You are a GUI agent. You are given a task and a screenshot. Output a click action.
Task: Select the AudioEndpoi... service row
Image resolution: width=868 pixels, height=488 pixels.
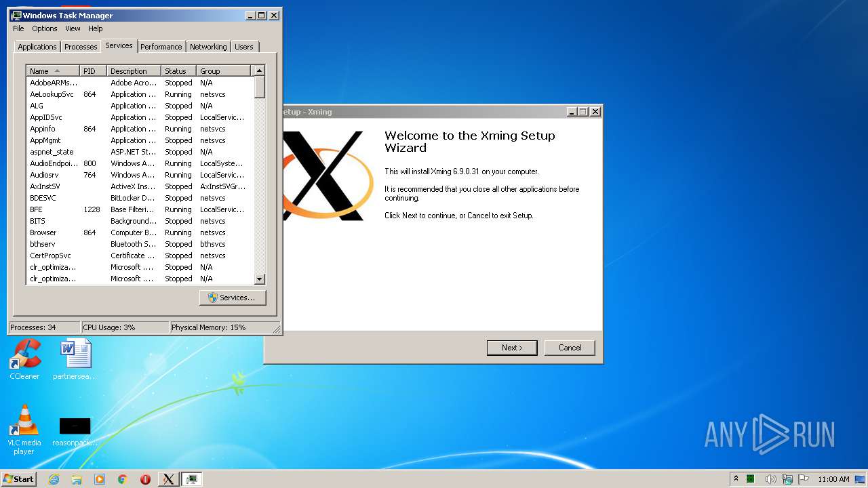140,163
